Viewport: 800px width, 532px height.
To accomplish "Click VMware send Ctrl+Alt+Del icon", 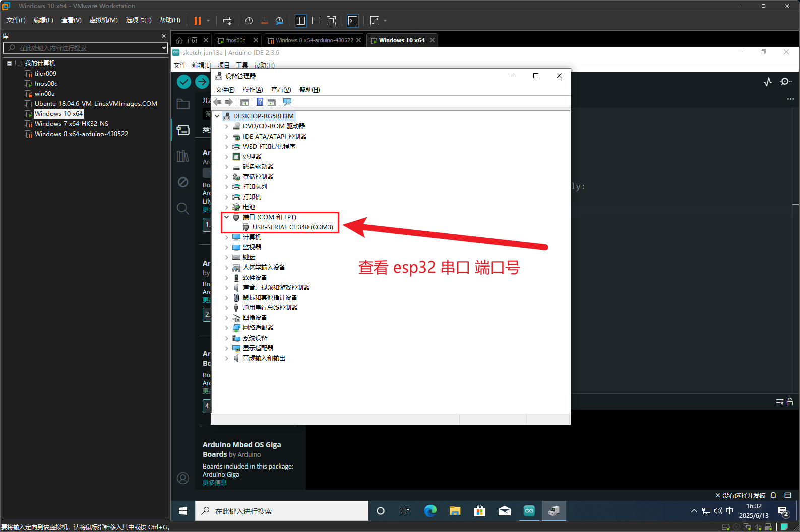I will (227, 21).
